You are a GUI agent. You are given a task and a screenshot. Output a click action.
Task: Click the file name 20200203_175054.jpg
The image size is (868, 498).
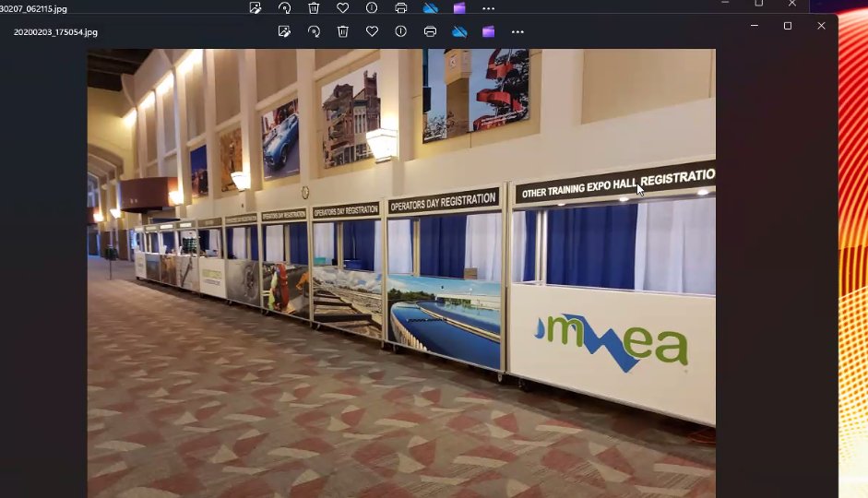(x=55, y=32)
